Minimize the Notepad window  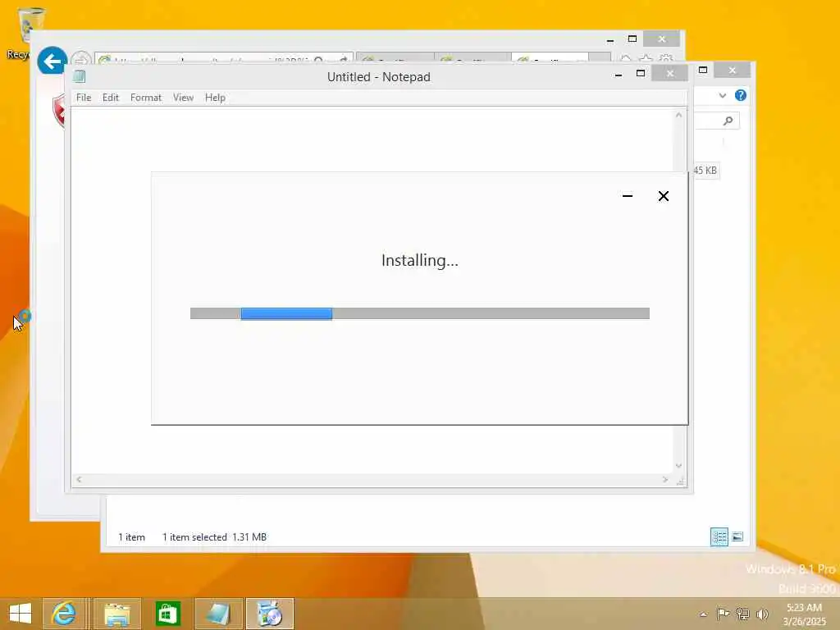(619, 75)
